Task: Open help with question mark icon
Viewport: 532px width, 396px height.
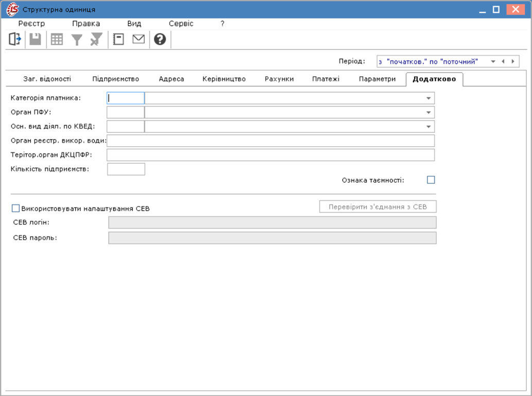Action: (160, 39)
